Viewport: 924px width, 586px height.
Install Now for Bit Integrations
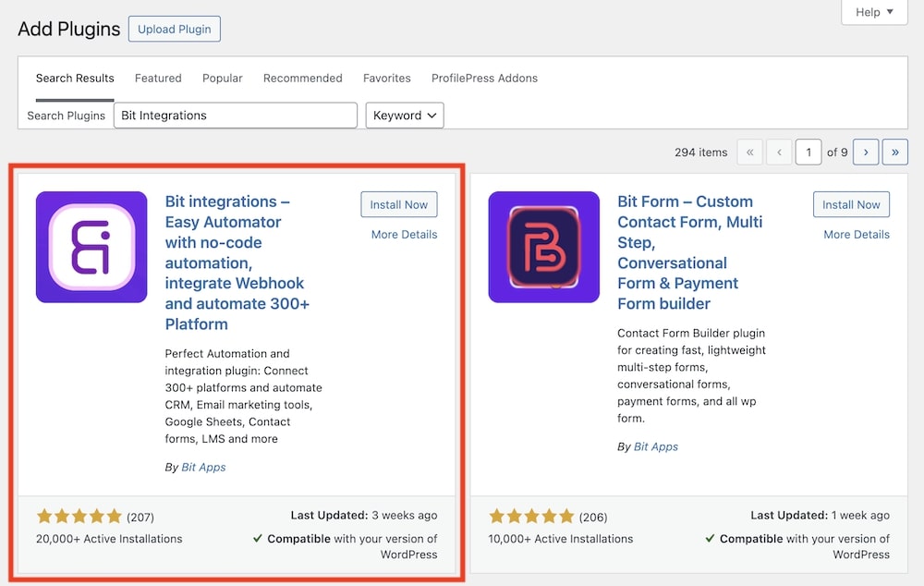coord(398,204)
